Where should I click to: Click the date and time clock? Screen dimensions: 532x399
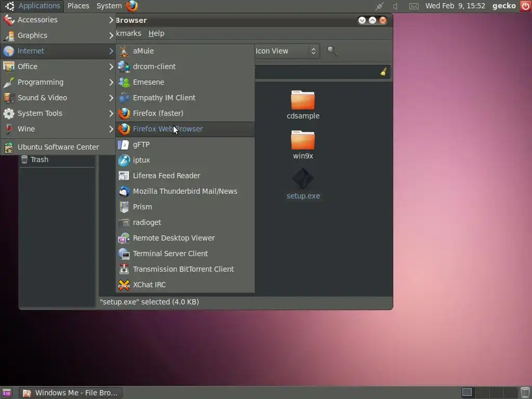(x=455, y=6)
